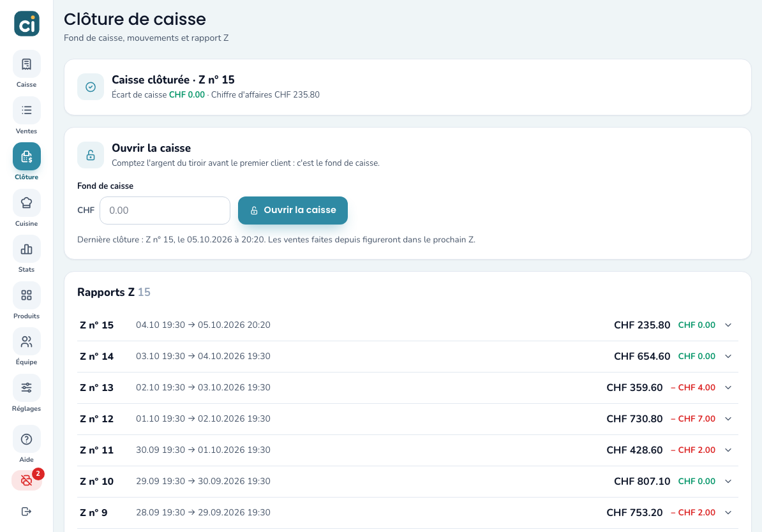Click the logout icon
The image size is (762, 532).
click(x=27, y=511)
